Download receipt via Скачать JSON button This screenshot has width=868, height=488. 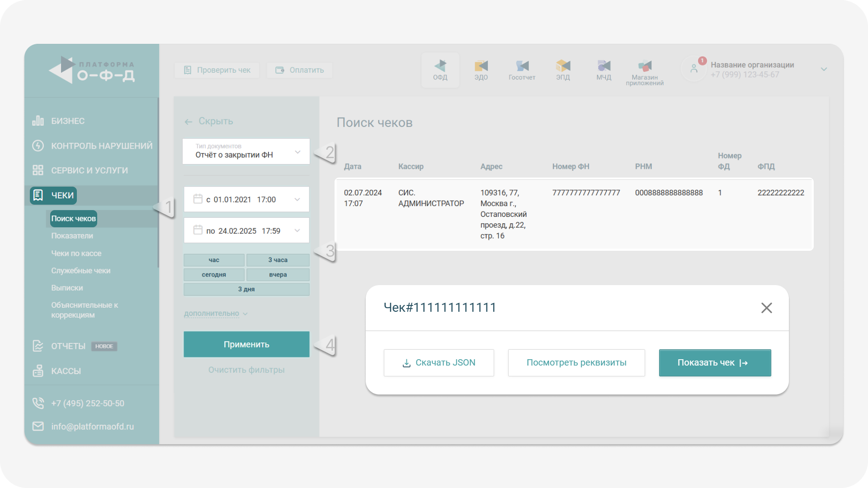439,363
